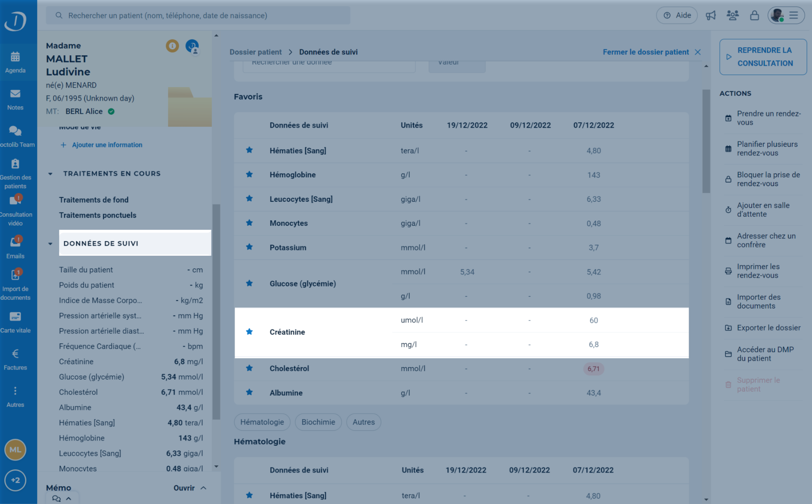
Task: Click the main content vertical scrollbar
Action: tap(706, 141)
